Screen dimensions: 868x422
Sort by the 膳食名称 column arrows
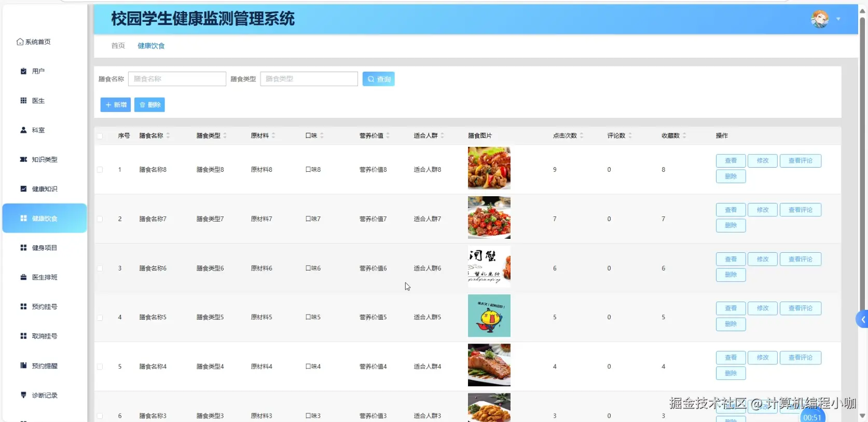click(168, 135)
